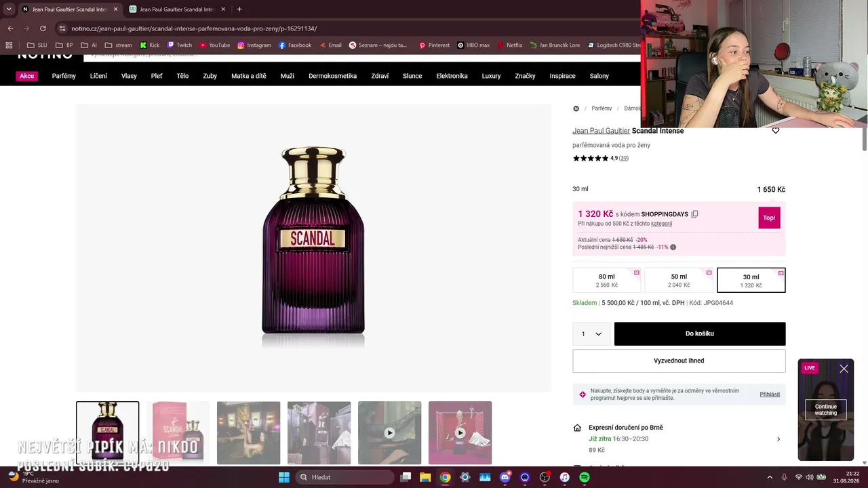The width and height of the screenshot is (868, 488).
Task: Open the Twitch bookmark
Action: click(x=180, y=45)
